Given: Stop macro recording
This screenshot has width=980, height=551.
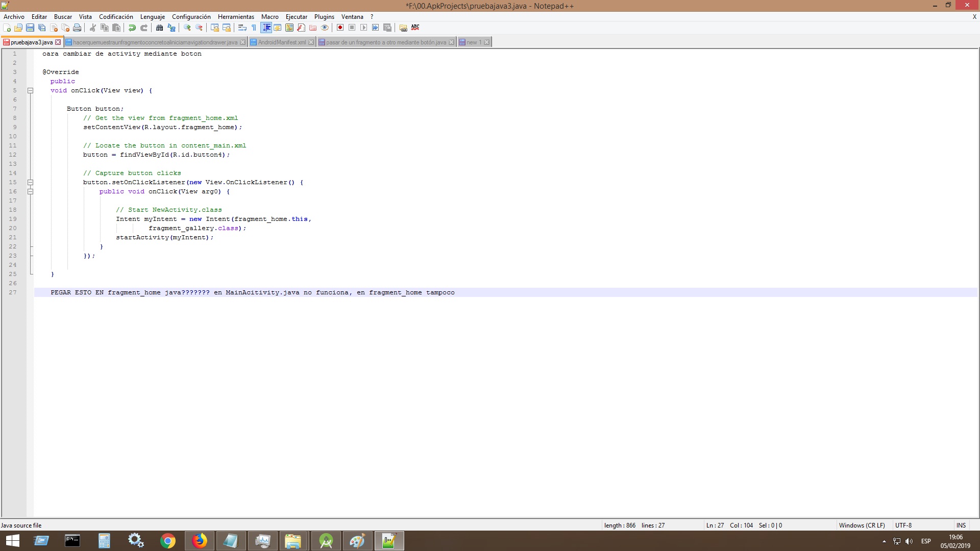Looking at the screenshot, I should [x=352, y=28].
